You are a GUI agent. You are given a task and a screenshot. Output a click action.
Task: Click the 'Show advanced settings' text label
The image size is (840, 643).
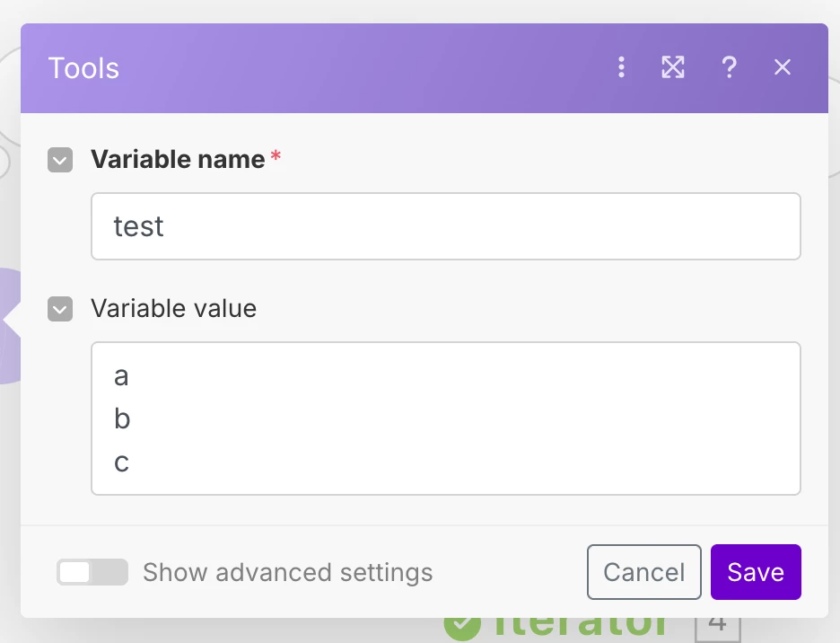point(287,572)
